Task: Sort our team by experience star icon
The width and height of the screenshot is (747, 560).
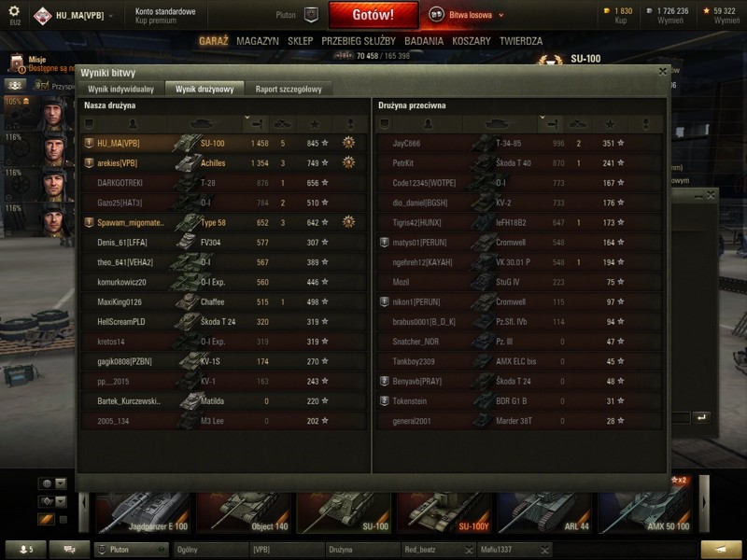Action: coord(315,125)
